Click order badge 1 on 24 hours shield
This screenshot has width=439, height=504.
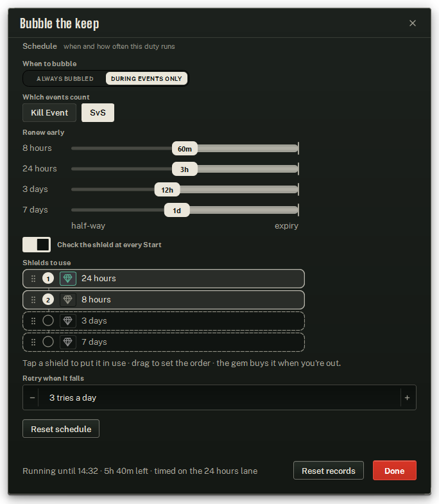pos(48,279)
